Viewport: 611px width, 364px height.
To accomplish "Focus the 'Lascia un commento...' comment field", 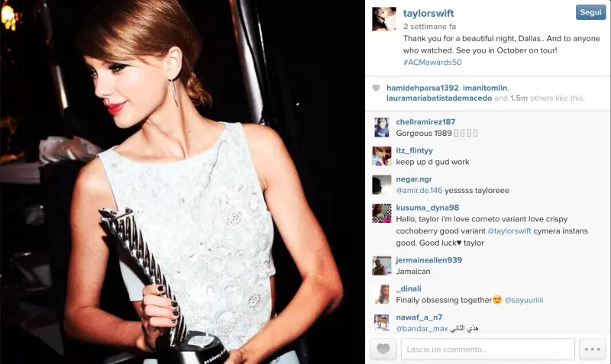I will [488, 350].
